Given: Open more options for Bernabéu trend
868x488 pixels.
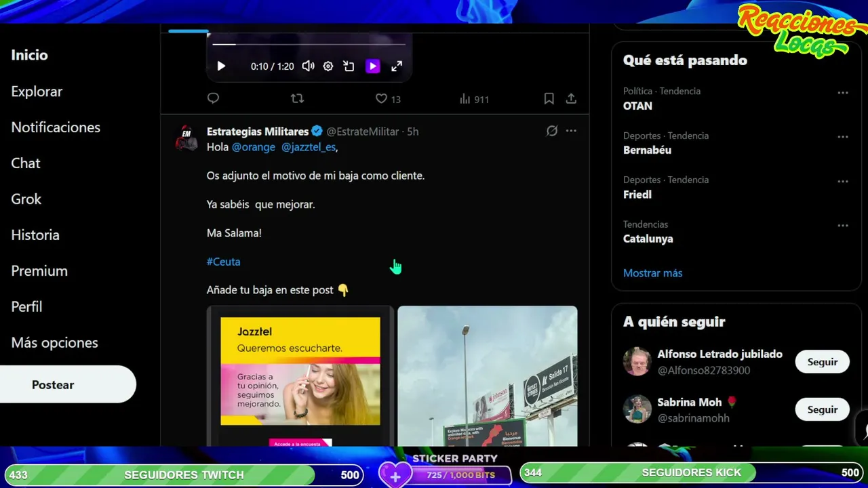Looking at the screenshot, I should tap(843, 137).
